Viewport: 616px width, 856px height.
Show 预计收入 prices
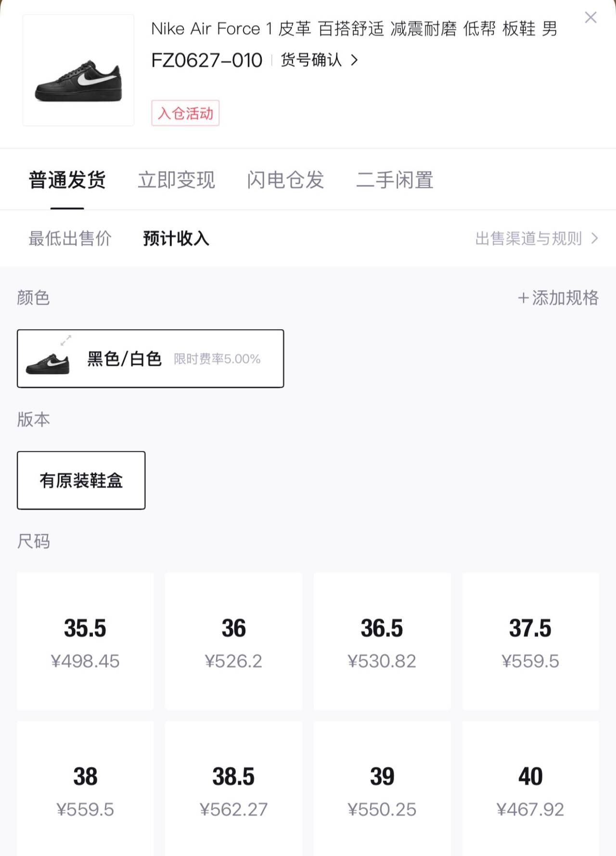pyautogui.click(x=176, y=239)
